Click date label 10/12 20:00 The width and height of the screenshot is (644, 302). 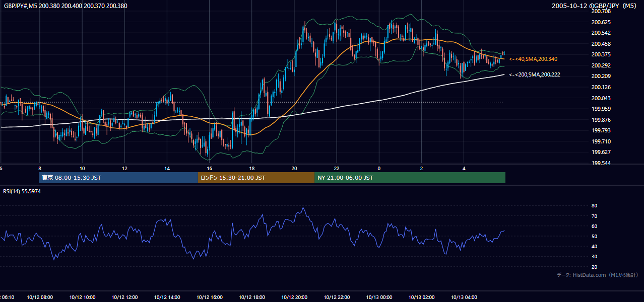click(x=294, y=297)
